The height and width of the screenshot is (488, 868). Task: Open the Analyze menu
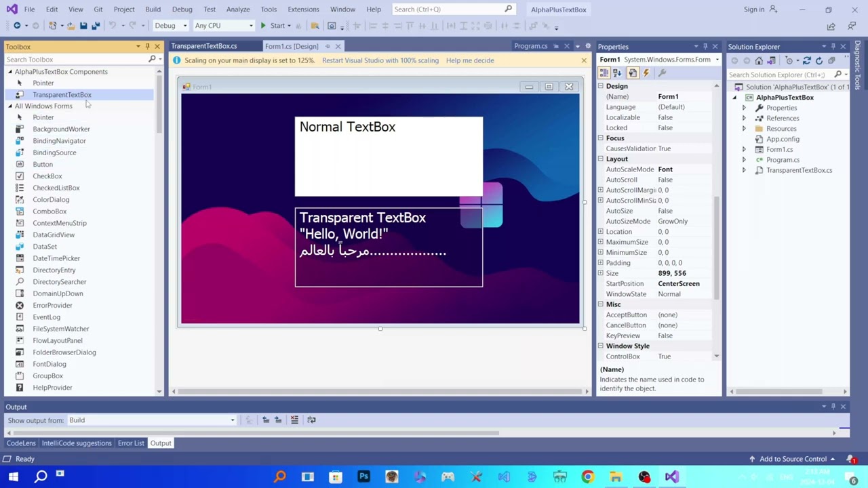click(238, 9)
